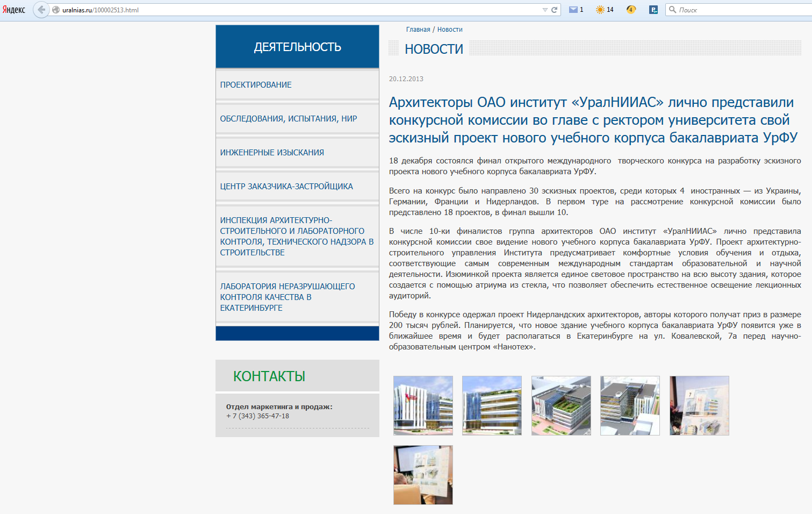Open the address bar history dropdown arrow
The image size is (812, 514).
tap(545, 10)
